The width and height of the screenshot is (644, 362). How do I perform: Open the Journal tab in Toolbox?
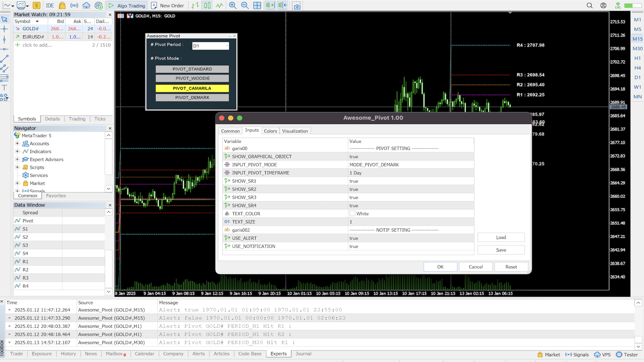coord(303,354)
